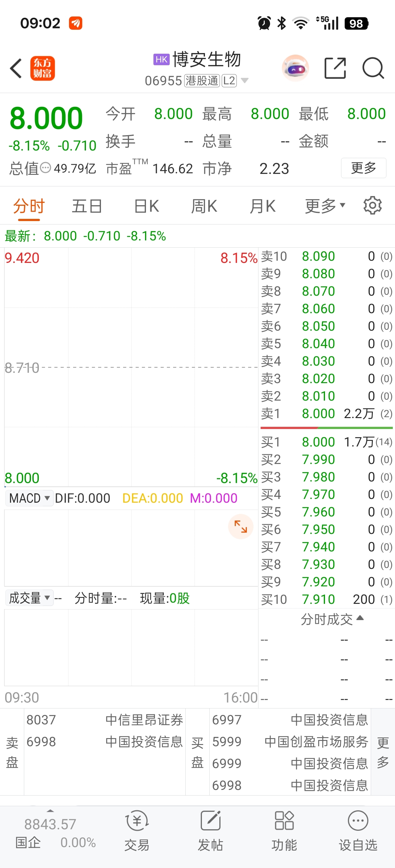Tap the 最新 price summary line
395x868 pixels.
point(85,236)
